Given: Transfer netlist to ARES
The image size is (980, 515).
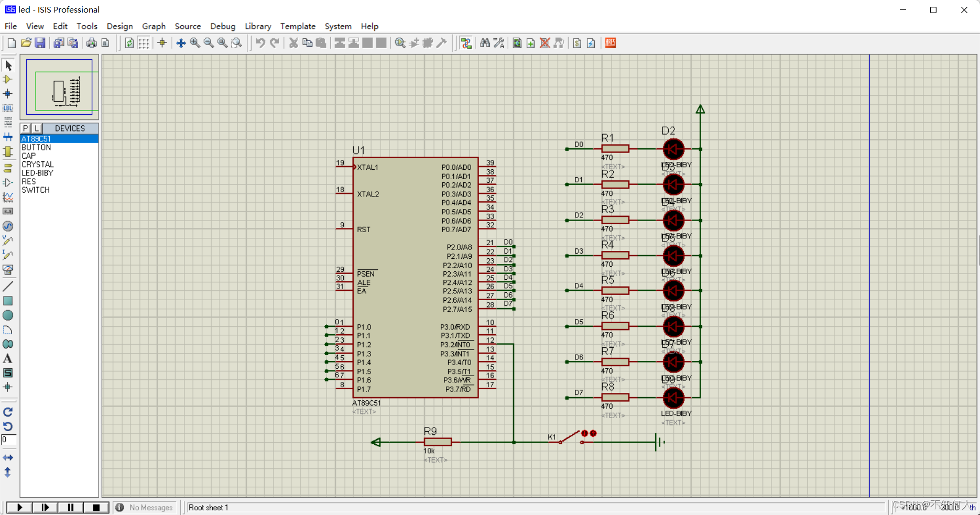Looking at the screenshot, I should [611, 43].
